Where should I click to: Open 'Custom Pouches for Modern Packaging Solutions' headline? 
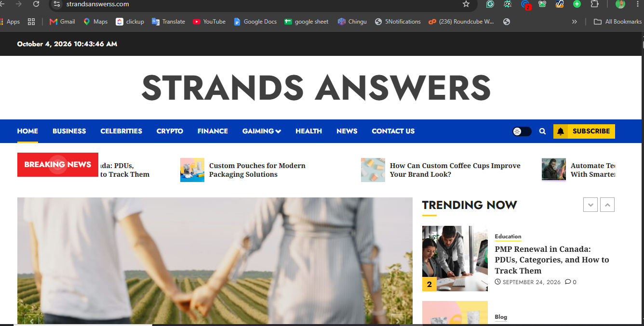pyautogui.click(x=257, y=170)
